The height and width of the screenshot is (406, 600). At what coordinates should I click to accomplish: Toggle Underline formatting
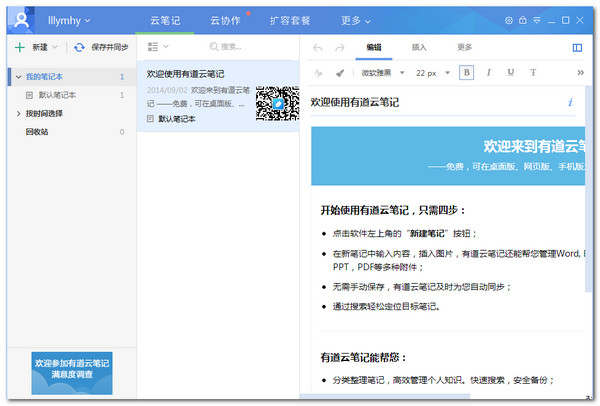(x=510, y=73)
